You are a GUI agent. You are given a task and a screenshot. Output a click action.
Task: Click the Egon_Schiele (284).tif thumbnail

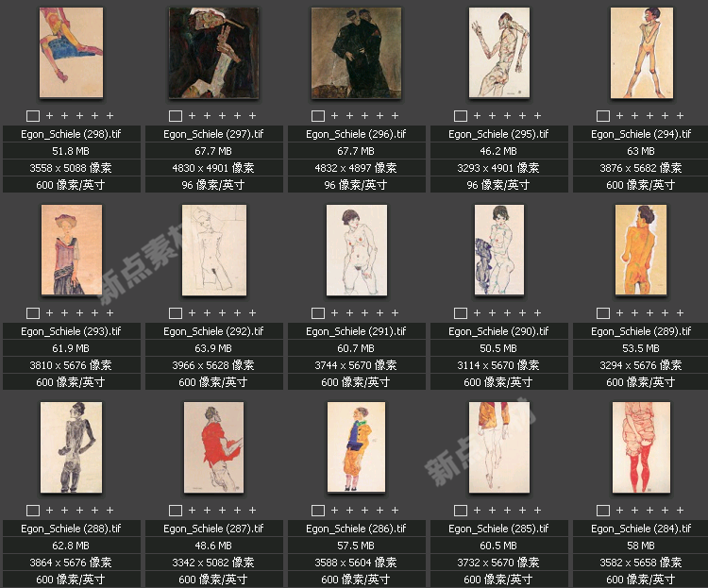[x=641, y=447]
